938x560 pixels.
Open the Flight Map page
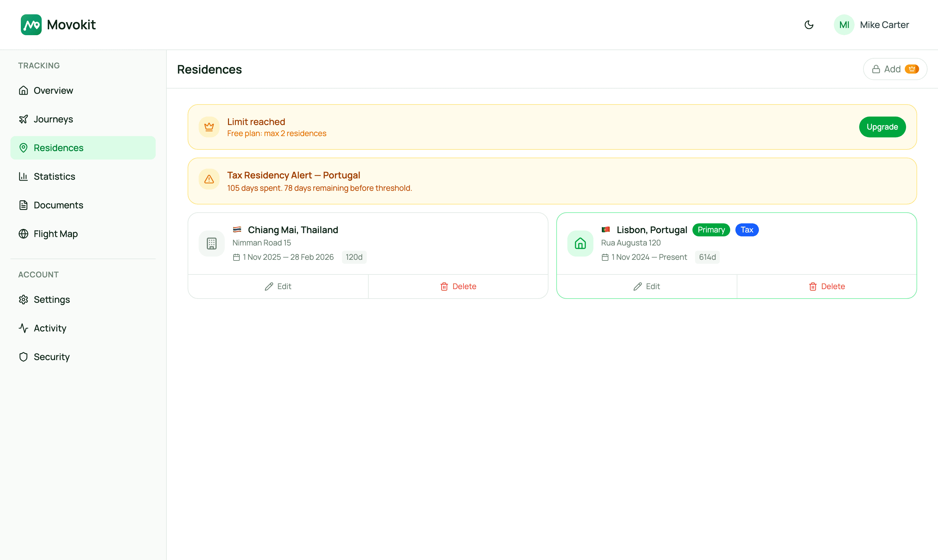83,233
